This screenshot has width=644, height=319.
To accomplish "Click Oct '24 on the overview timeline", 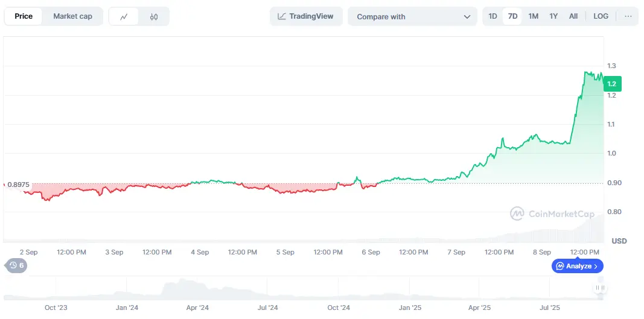I will pyautogui.click(x=339, y=308).
